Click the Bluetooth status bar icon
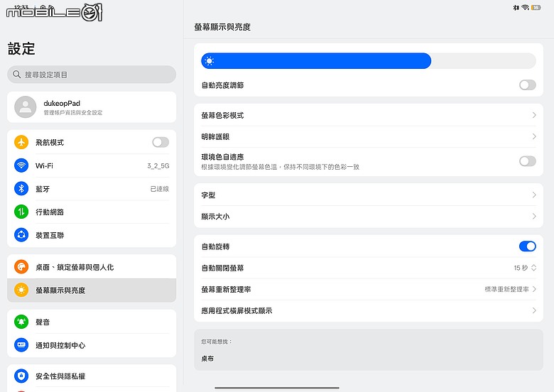The width and height of the screenshot is (554, 392). tap(516, 7)
